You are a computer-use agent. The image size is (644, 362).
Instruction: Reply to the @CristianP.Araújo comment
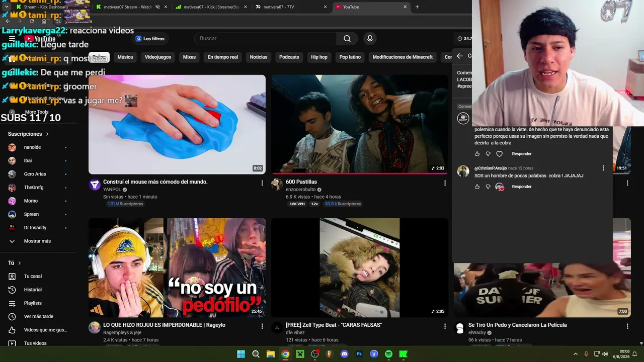point(522,187)
